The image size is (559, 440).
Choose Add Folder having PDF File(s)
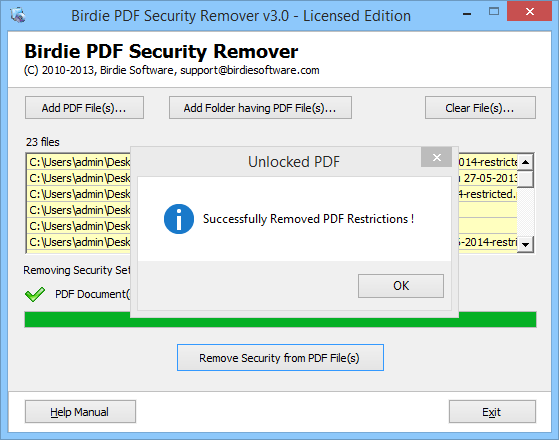click(260, 108)
